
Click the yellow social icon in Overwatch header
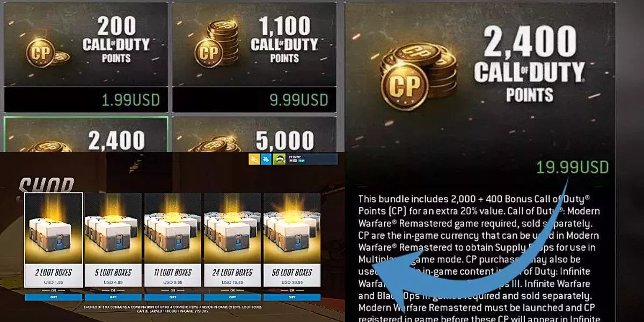pyautogui.click(x=254, y=159)
